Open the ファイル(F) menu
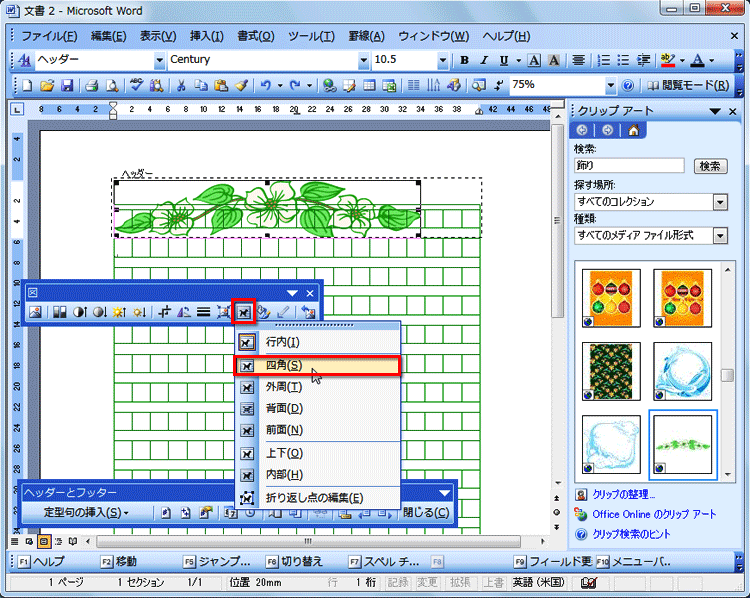This screenshot has width=750, height=598. click(49, 36)
